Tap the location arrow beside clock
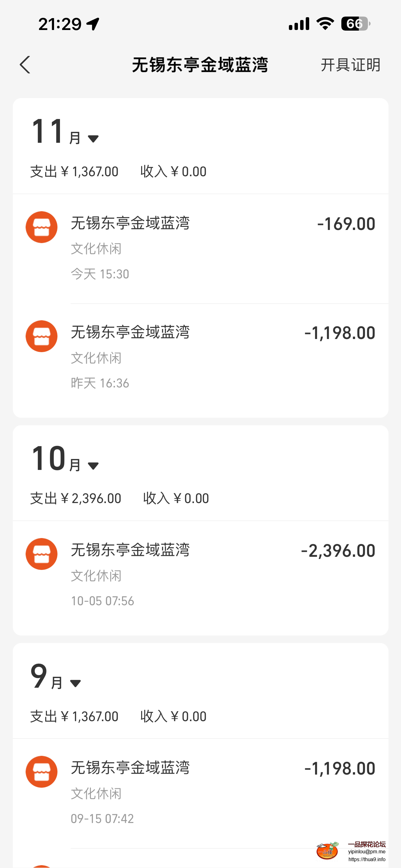 pos(93,24)
